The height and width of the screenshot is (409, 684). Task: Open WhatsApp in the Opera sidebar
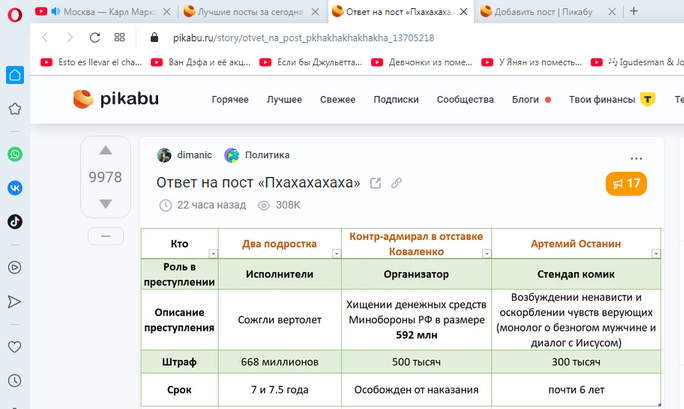pyautogui.click(x=15, y=154)
